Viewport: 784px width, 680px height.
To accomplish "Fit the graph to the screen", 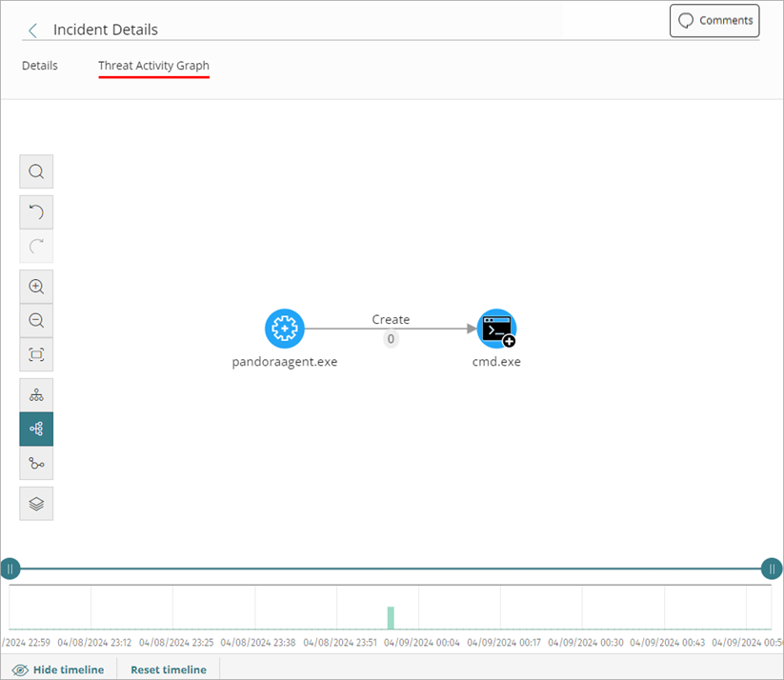I will 36,354.
